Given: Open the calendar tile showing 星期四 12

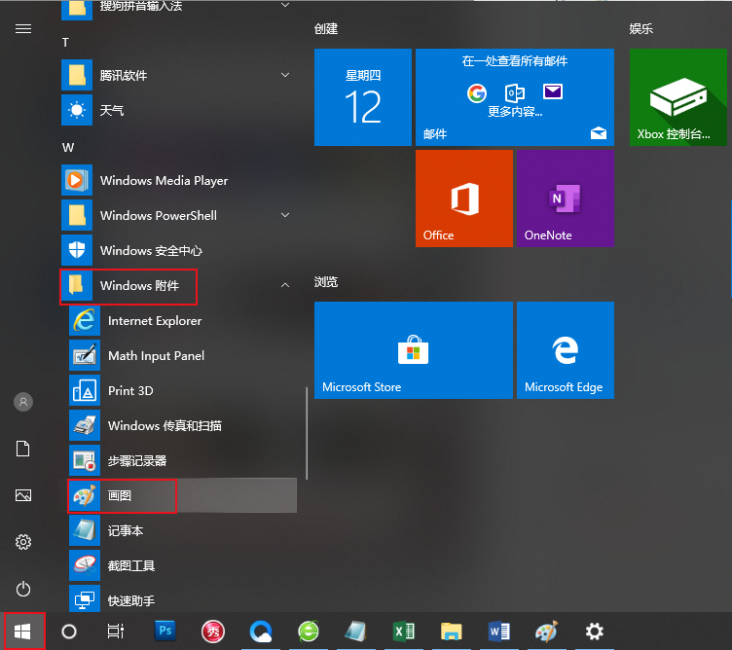Looking at the screenshot, I should [x=363, y=97].
